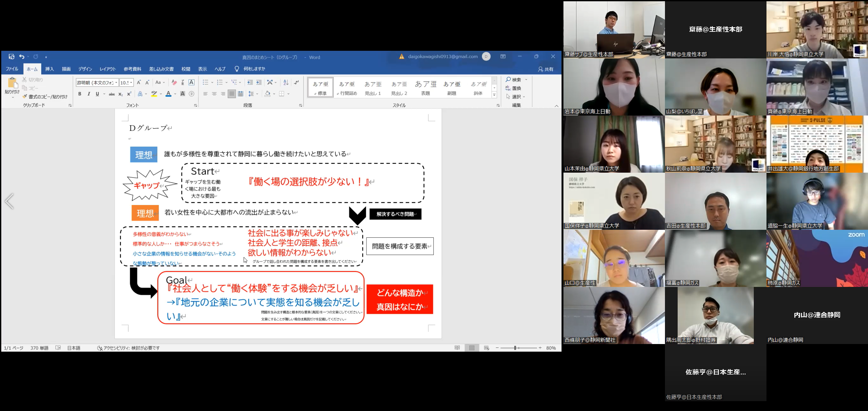Toggle align right

(x=223, y=94)
